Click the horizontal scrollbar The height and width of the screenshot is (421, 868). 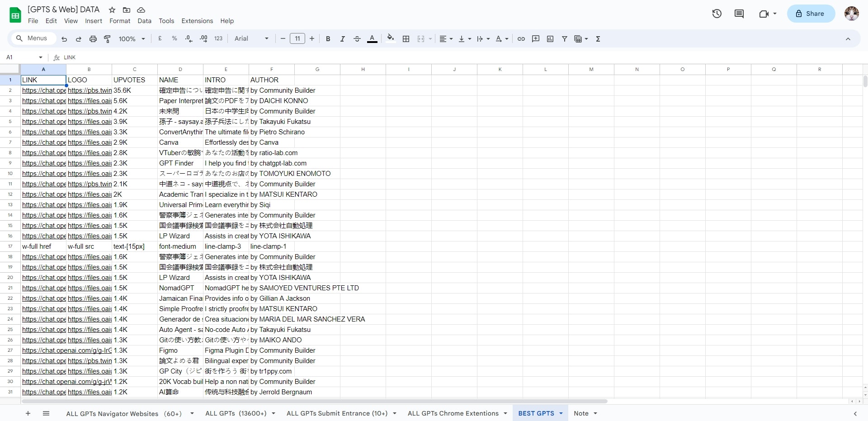(314, 401)
